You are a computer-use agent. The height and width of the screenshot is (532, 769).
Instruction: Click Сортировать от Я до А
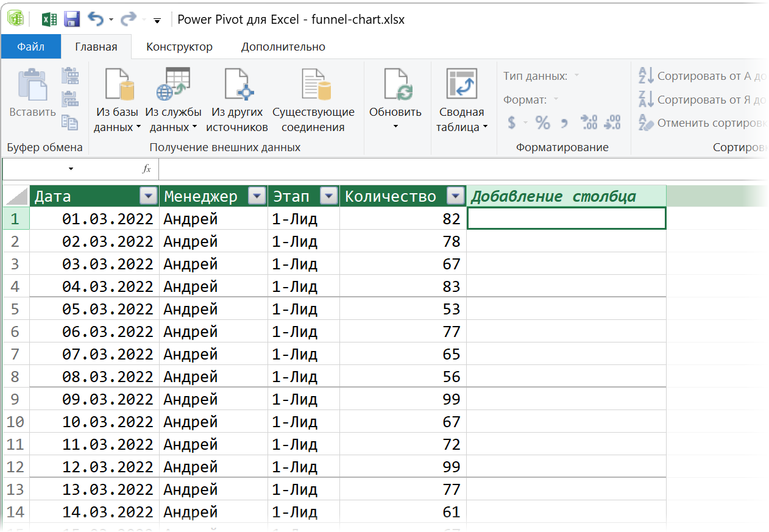(x=702, y=99)
